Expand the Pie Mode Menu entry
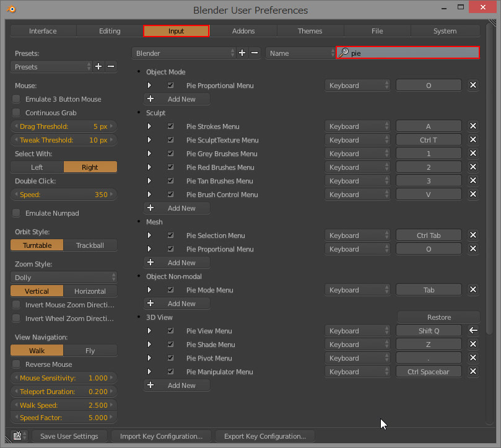Screen dimensions: 501x448 (149, 290)
